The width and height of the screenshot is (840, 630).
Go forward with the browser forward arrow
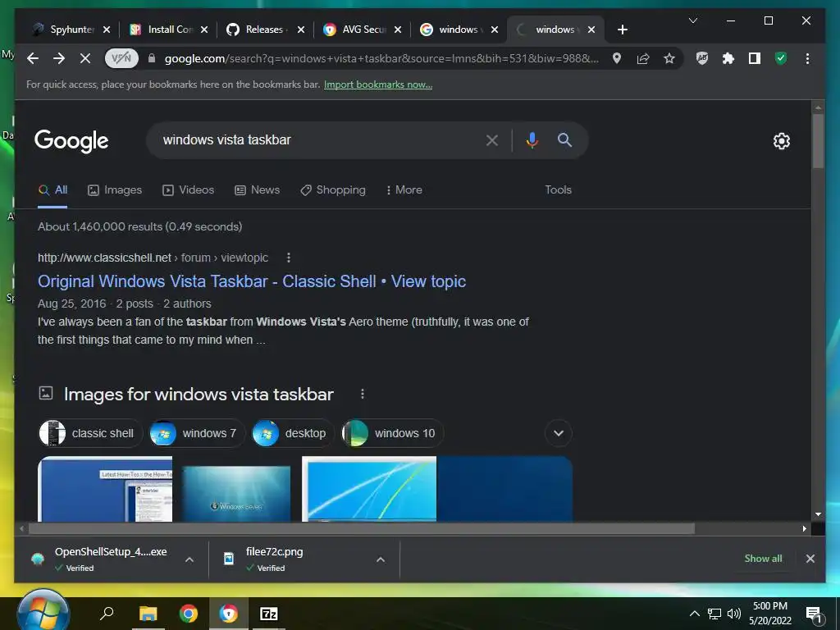coord(59,58)
